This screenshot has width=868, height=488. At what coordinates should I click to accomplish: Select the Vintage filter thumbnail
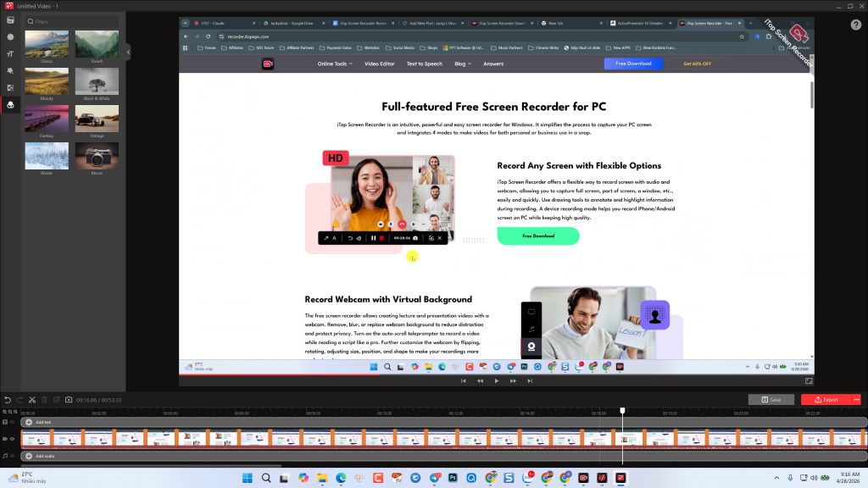point(97,119)
